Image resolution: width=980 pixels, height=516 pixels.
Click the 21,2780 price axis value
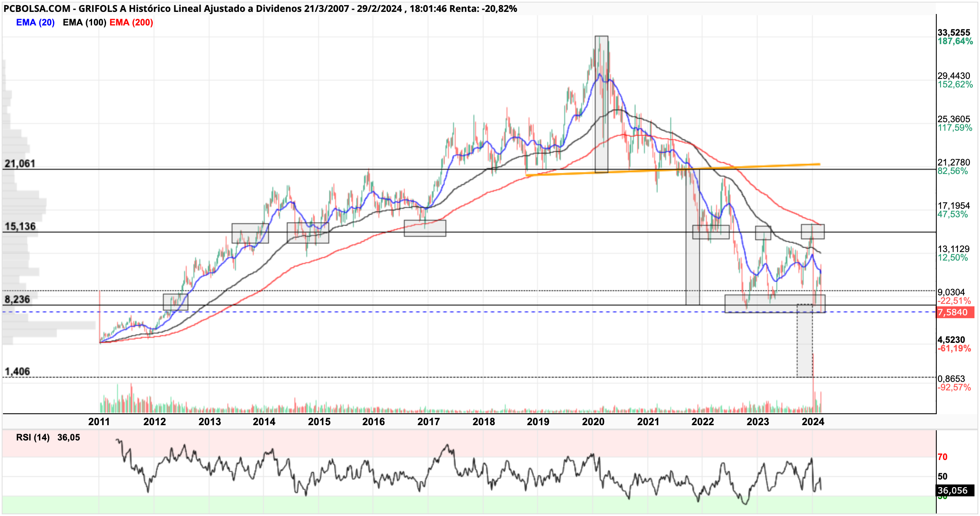pos(954,163)
